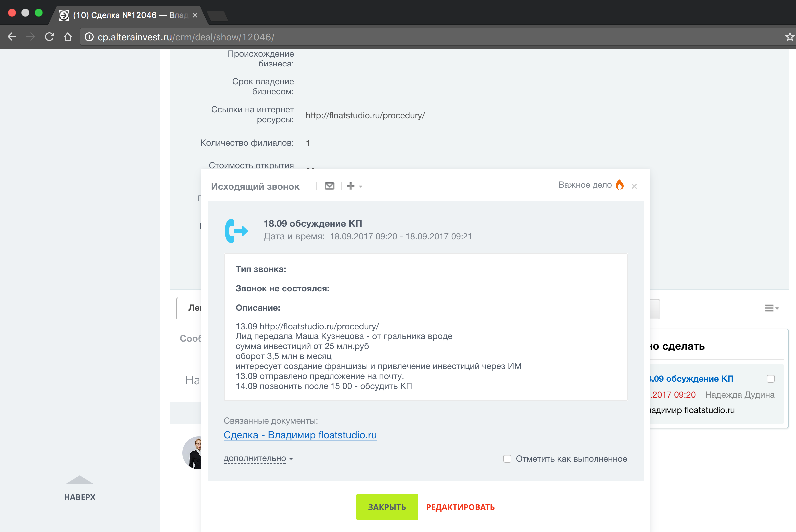Click the НАВЕРХ scroll-to-top arrow
This screenshot has height=532, width=796.
80,482
